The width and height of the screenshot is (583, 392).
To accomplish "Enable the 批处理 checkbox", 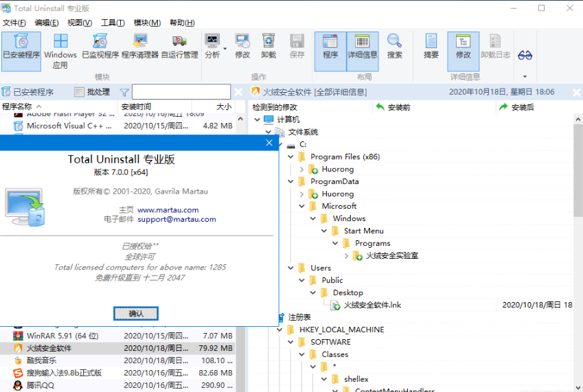I will (x=79, y=92).
